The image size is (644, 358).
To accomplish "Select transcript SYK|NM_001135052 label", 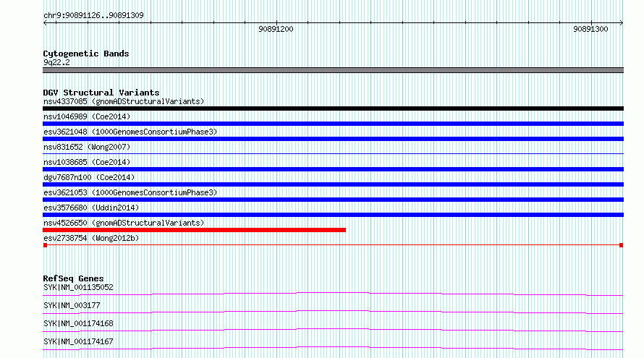I will coord(78,287).
